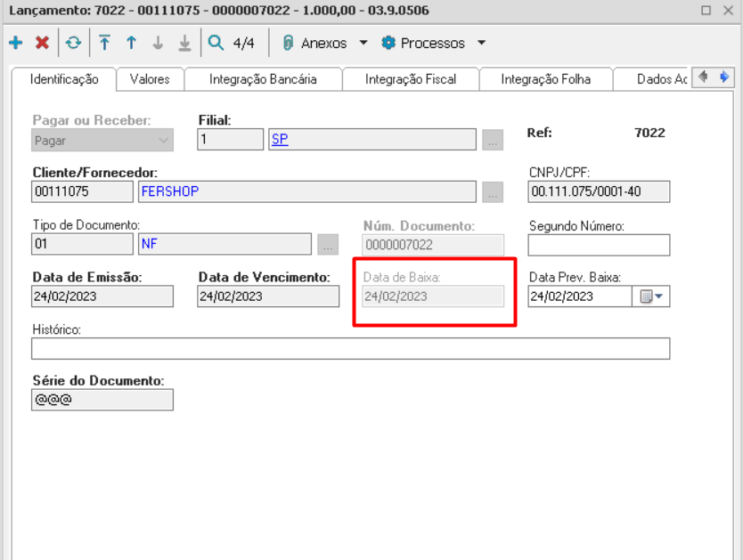Click the Data de Emissão field
This screenshot has height=560, width=743.
coord(102,296)
